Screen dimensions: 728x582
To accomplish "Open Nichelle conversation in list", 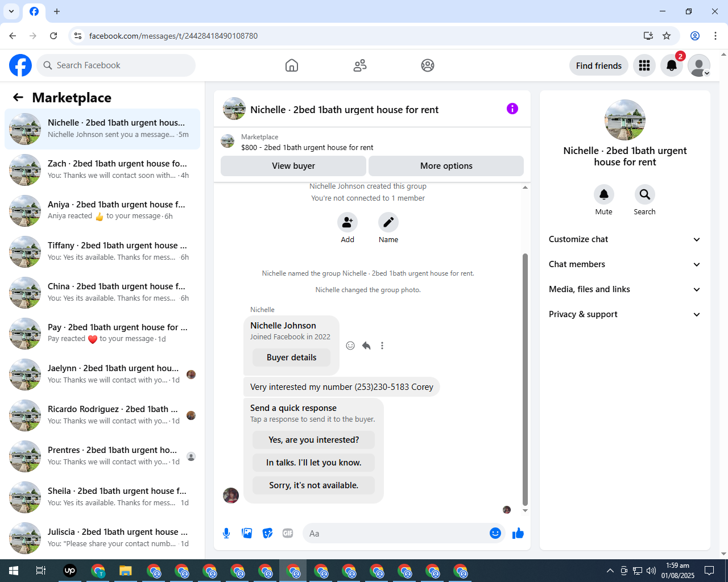I will [102, 129].
